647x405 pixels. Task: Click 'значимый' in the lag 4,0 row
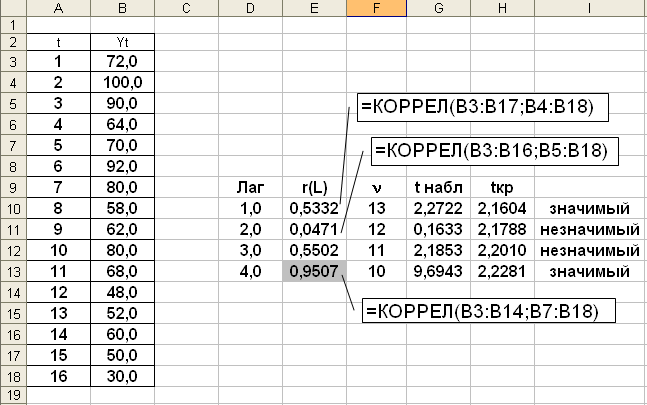pos(590,272)
